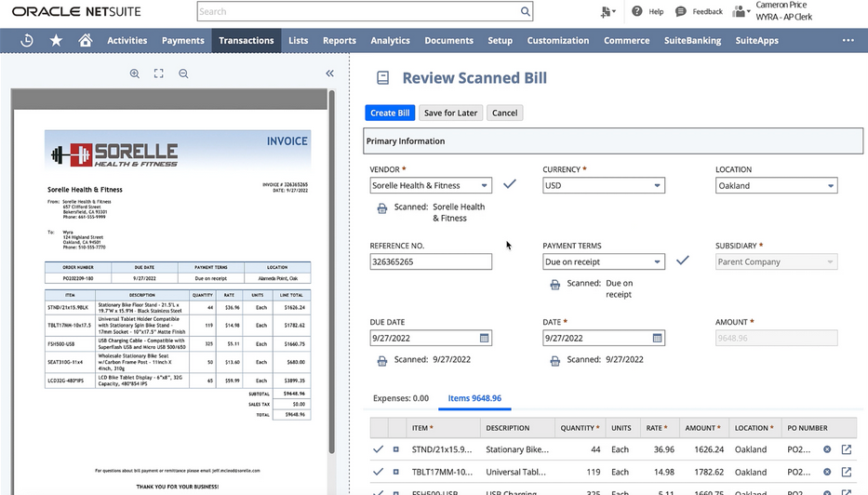This screenshot has width=868, height=495.
Task: Open the more menu ellipsis
Action: tap(848, 40)
